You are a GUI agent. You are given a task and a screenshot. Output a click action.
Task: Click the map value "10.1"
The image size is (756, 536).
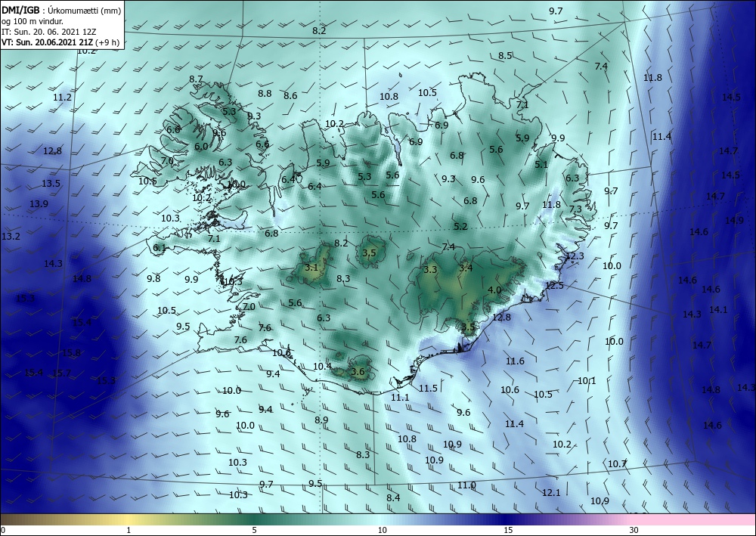click(x=587, y=381)
